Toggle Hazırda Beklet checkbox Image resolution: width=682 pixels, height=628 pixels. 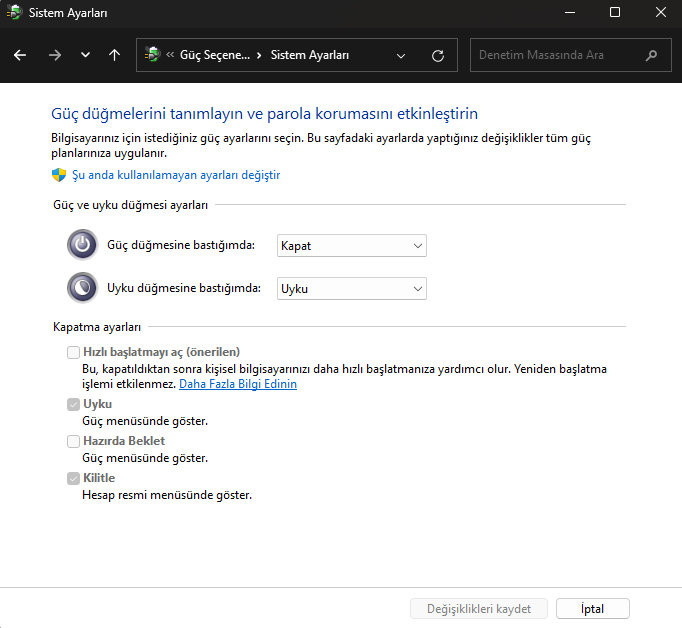pyautogui.click(x=73, y=441)
